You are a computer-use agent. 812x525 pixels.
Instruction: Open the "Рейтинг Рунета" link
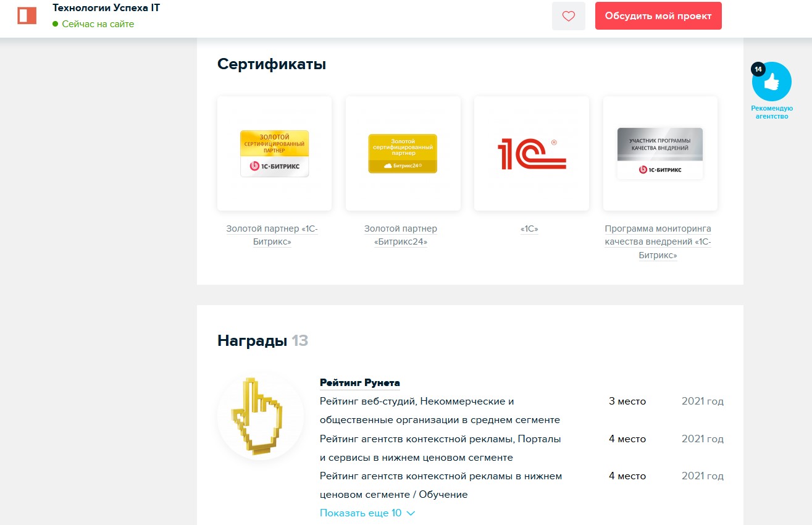pyautogui.click(x=359, y=383)
